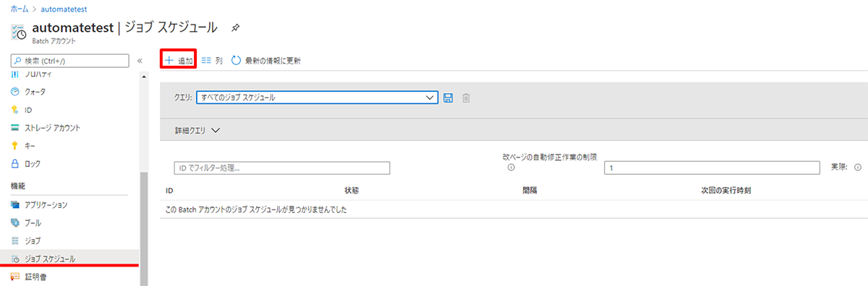Refresh with 最新の情報に更新
868x286 pixels.
(265, 61)
